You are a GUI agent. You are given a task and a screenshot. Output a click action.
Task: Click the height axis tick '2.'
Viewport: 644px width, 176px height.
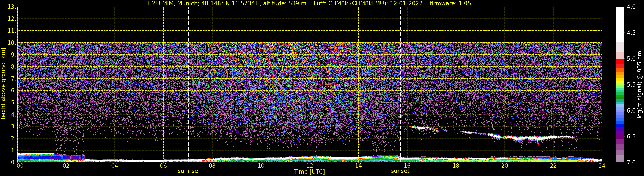tap(13, 139)
